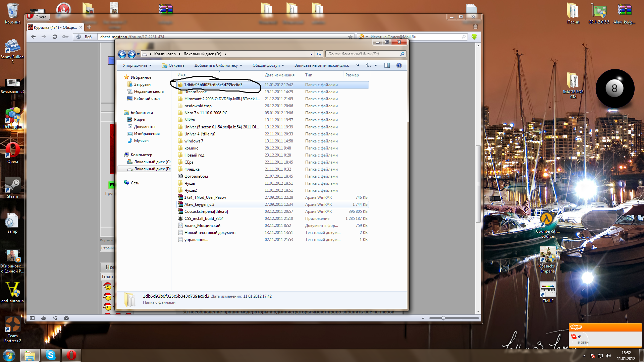
Task: Open the Добавить в библиотеку dropdown
Action: [x=218, y=65]
